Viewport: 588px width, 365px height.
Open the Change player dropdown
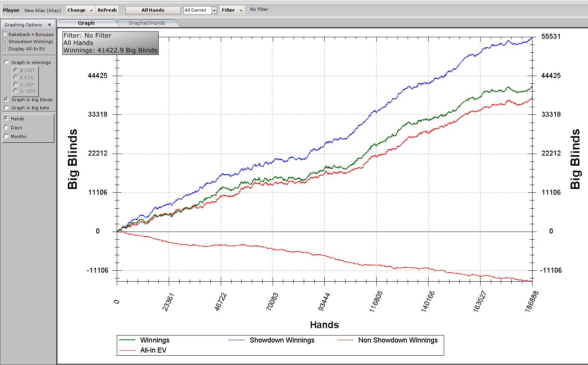[80, 10]
